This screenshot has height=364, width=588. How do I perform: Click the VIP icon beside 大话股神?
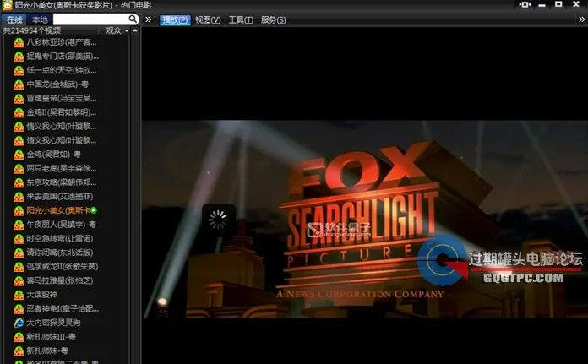[x=19, y=295]
